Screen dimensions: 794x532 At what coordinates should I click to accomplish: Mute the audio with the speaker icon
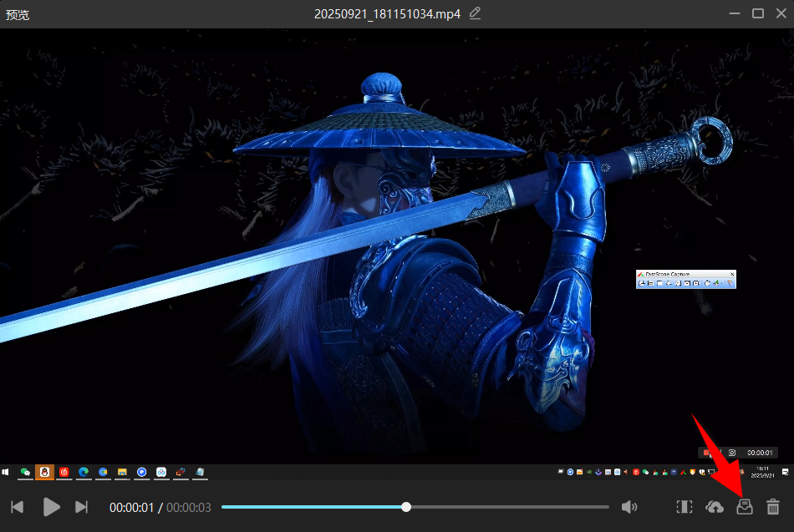pyautogui.click(x=629, y=507)
